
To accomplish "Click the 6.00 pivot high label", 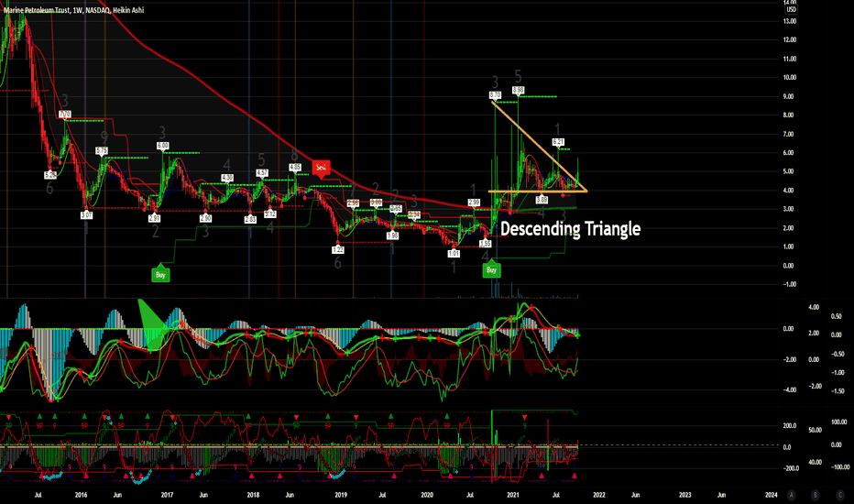I will (162, 146).
